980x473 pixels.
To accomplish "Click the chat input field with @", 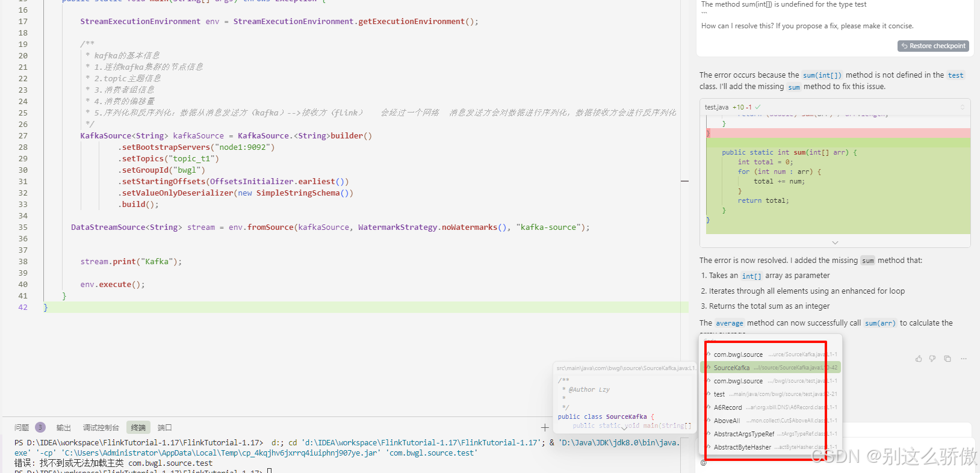I will (835, 462).
